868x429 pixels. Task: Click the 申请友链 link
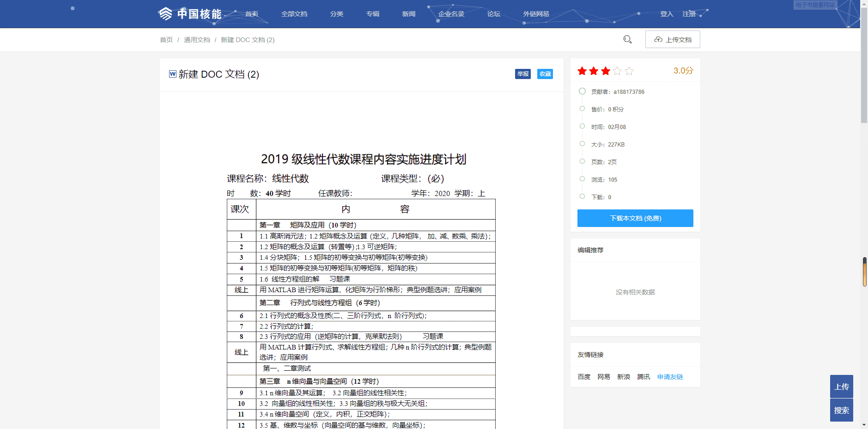(670, 376)
